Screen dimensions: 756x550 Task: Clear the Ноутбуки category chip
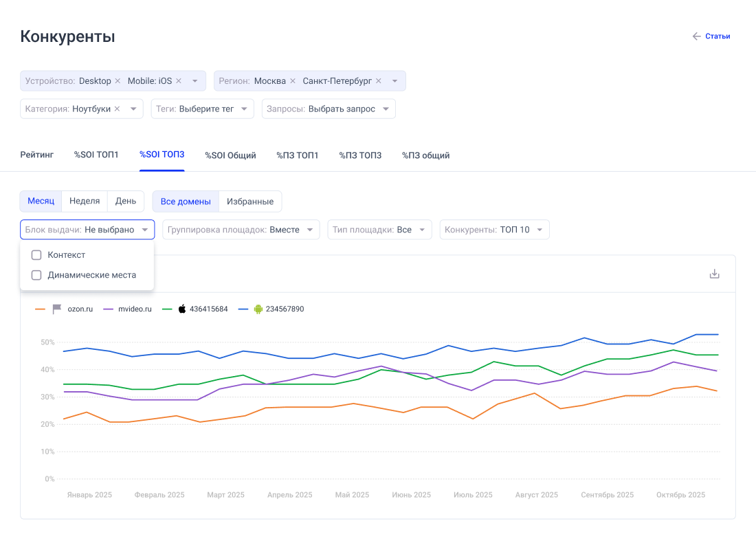[x=117, y=109]
